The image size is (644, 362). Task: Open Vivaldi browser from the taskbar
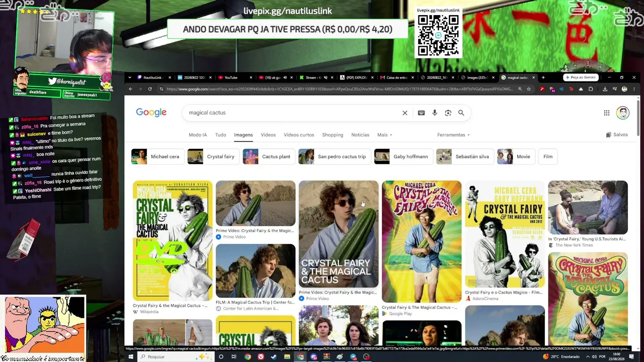point(261,357)
